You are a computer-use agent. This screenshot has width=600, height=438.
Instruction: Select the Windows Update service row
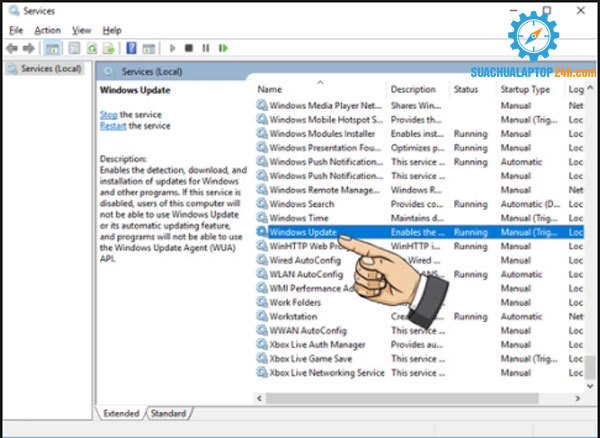pyautogui.click(x=420, y=232)
